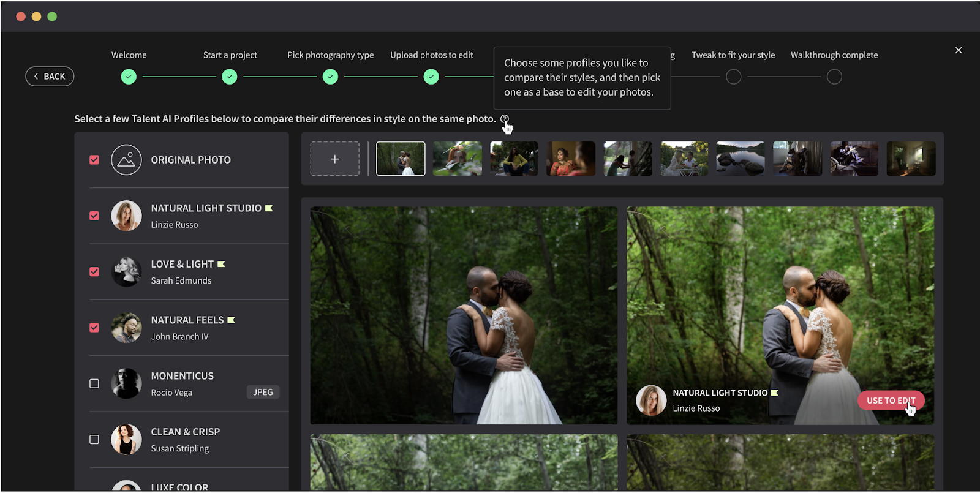Click the Welcome step checkmark
This screenshot has width=980, height=493.
tap(129, 77)
